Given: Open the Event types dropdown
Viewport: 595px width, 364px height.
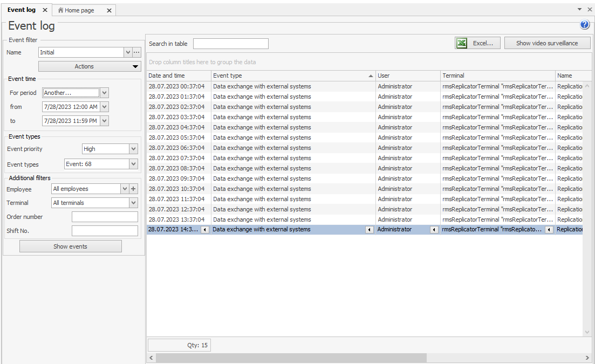Looking at the screenshot, I should click(x=133, y=164).
